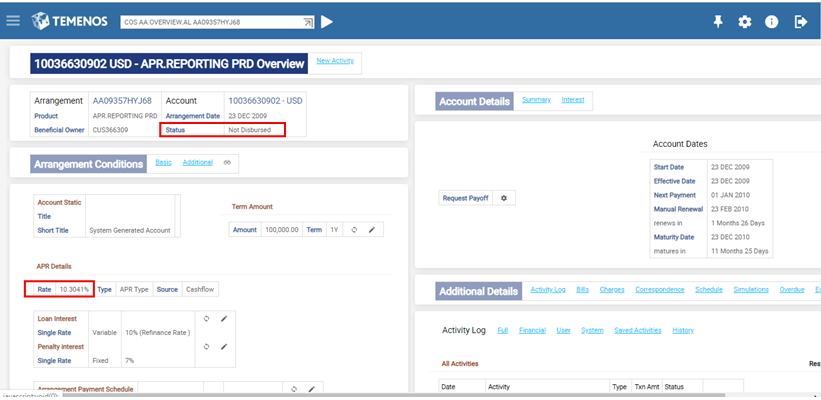Open the settings gear in header

pos(745,22)
